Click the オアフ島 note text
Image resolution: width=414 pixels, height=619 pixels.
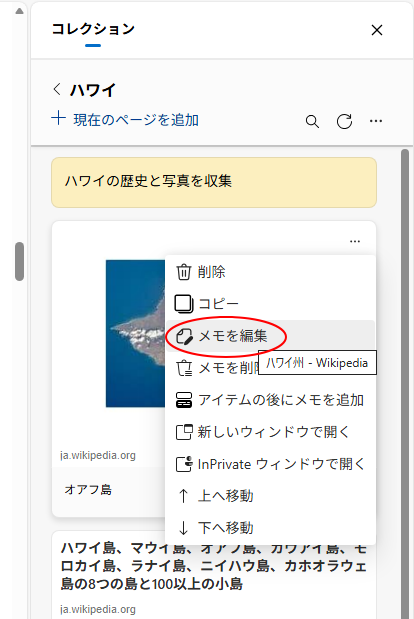tap(88, 490)
